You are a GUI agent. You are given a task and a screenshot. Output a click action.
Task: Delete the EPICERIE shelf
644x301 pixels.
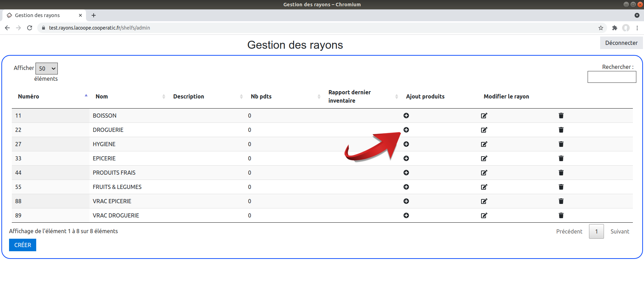(561, 158)
